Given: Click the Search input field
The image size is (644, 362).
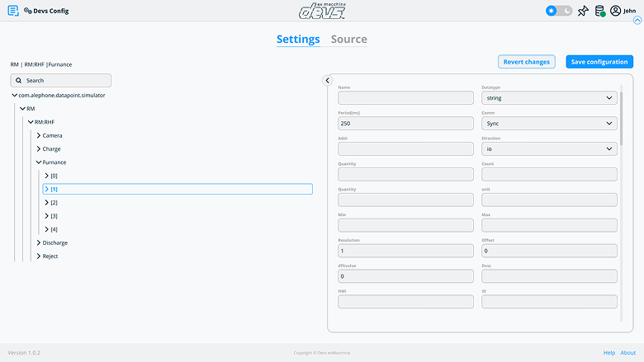Looking at the screenshot, I should pyautogui.click(x=61, y=81).
